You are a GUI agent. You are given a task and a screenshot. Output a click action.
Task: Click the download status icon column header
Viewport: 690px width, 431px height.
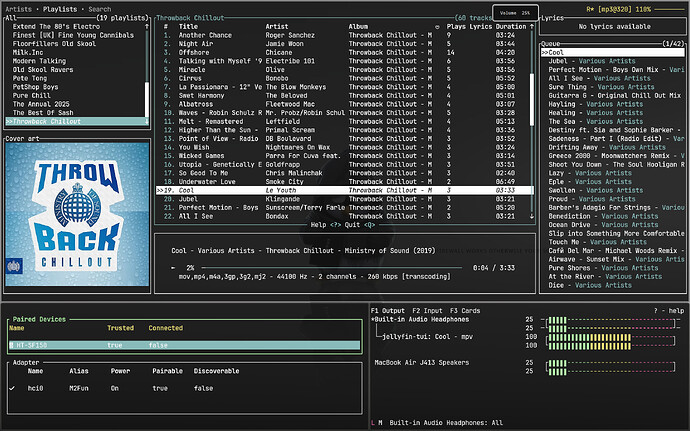(437, 26)
